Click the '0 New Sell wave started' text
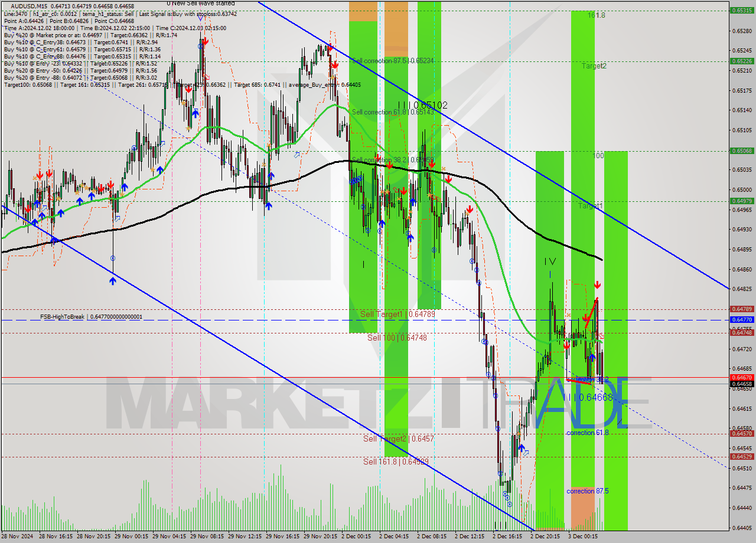The height and width of the screenshot is (543, 756). 201,4
